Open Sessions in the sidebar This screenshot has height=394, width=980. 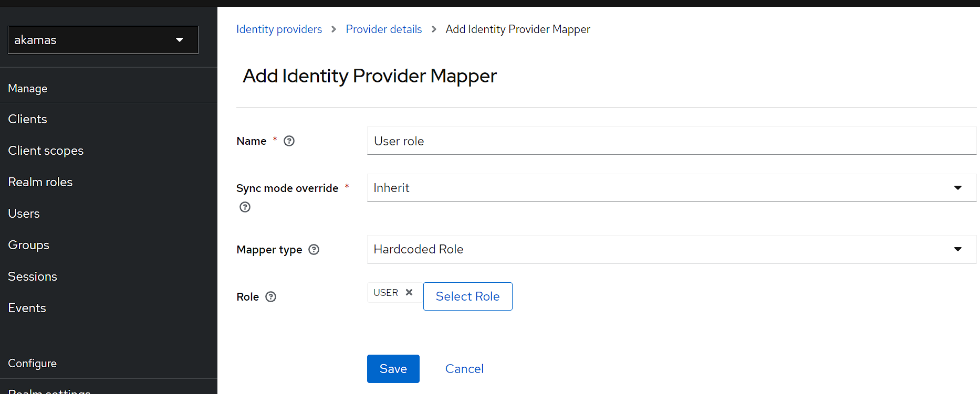[33, 276]
